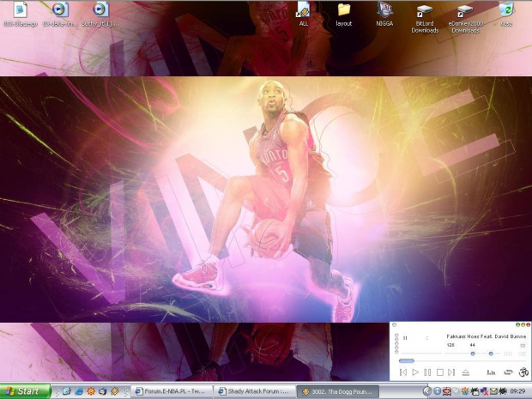Click the scrolling song title in the player
The height and width of the screenshot is (399, 532).
click(487, 336)
